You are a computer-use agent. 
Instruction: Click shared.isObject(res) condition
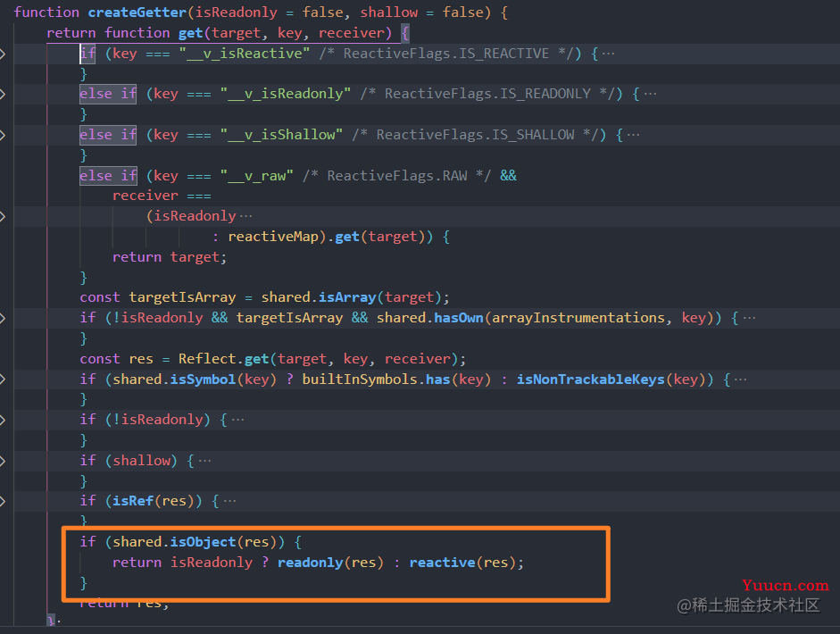pyautogui.click(x=199, y=542)
